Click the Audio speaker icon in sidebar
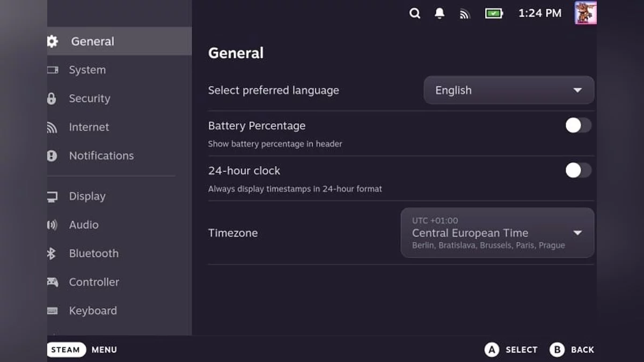Image resolution: width=644 pixels, height=362 pixels. 52,225
